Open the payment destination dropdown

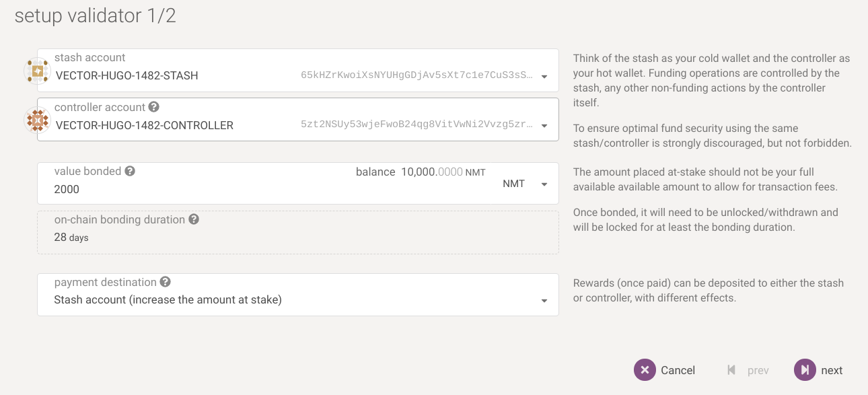pos(544,301)
